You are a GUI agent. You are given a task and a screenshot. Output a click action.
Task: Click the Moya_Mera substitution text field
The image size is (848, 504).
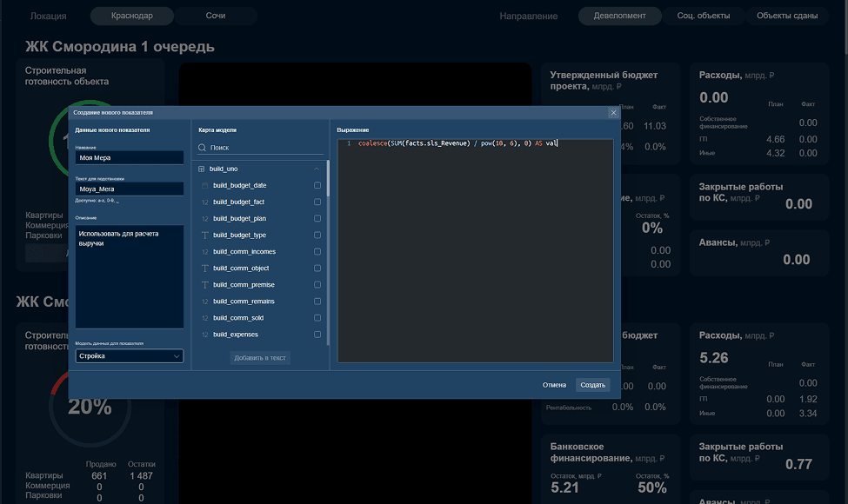[x=130, y=189]
